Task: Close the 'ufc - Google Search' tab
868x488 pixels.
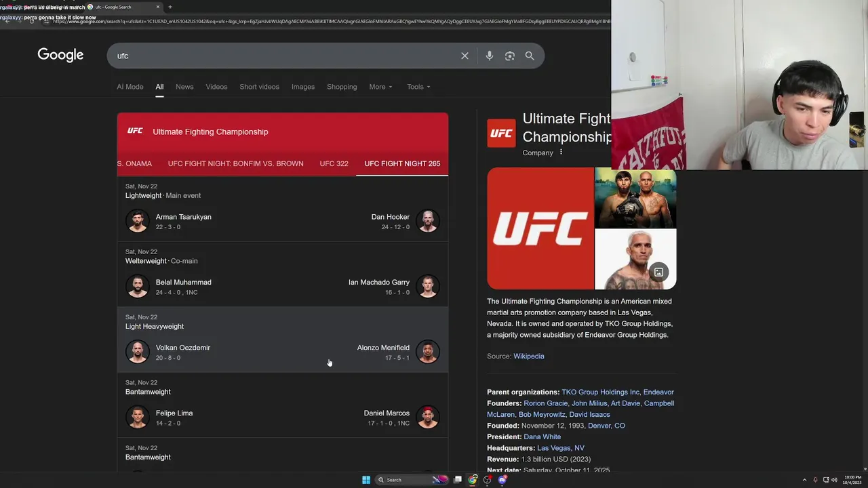Action: click(x=158, y=7)
